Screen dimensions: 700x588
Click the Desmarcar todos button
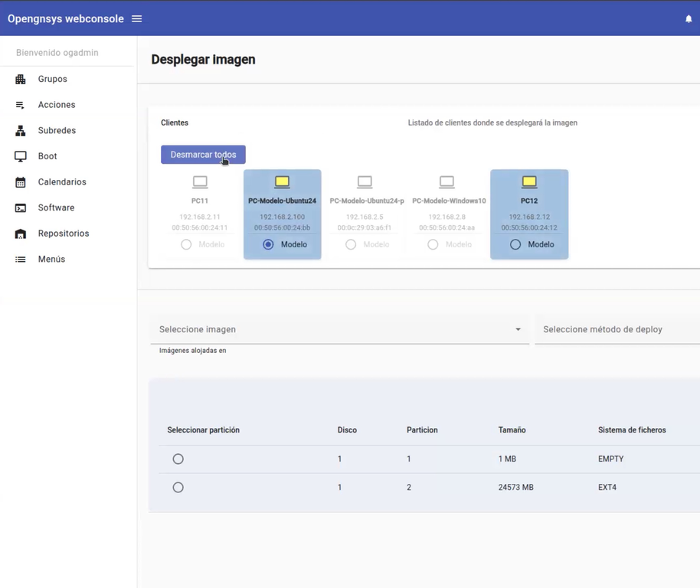pyautogui.click(x=203, y=155)
